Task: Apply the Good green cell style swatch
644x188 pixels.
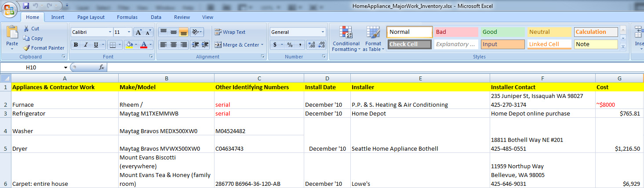Action: (502, 32)
